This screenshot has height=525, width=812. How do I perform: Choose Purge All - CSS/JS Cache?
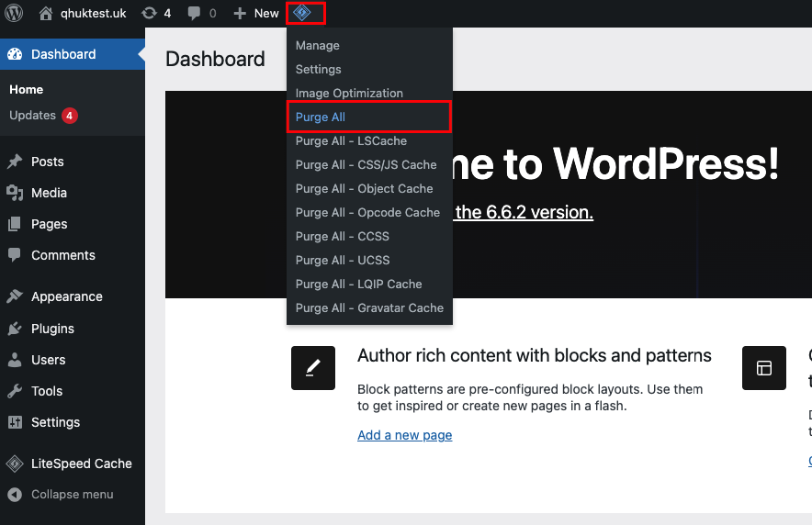tap(366, 164)
